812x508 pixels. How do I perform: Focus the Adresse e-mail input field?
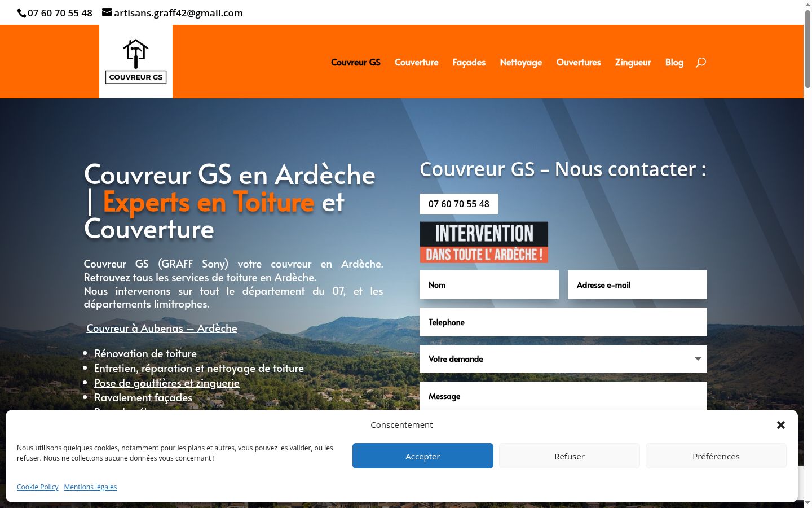coord(637,285)
